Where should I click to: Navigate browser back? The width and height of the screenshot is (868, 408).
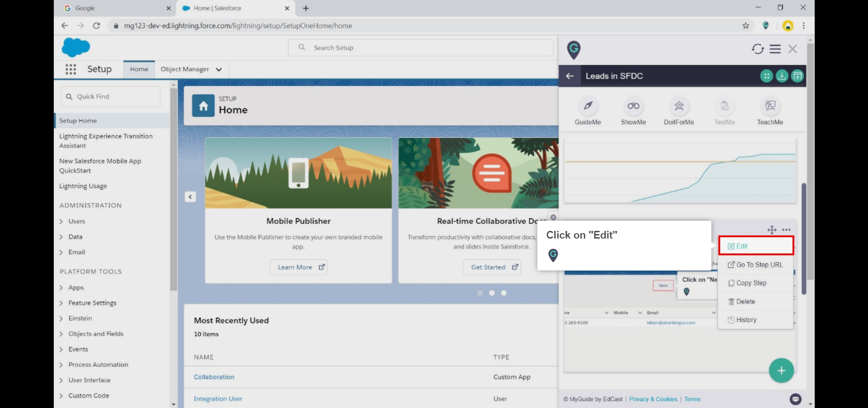[65, 26]
